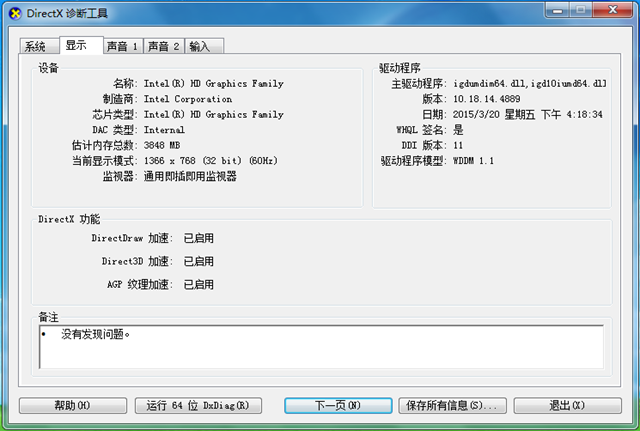Click the DirectDraw 加速 已启用 status
The height and width of the screenshot is (431, 640).
[x=198, y=238]
